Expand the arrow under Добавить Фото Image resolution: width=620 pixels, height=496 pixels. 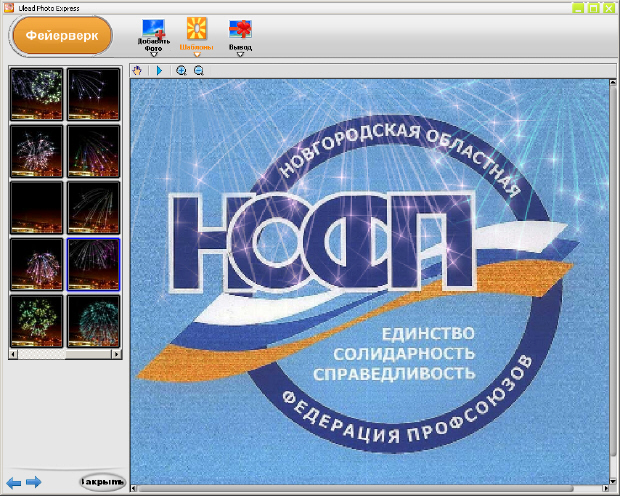pyautogui.click(x=154, y=55)
